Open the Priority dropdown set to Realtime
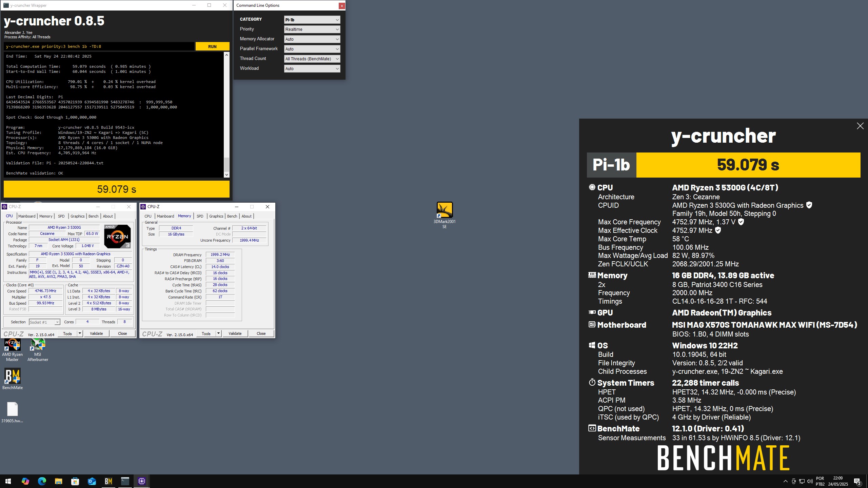Screen dimensions: 868x488 (x=312, y=29)
